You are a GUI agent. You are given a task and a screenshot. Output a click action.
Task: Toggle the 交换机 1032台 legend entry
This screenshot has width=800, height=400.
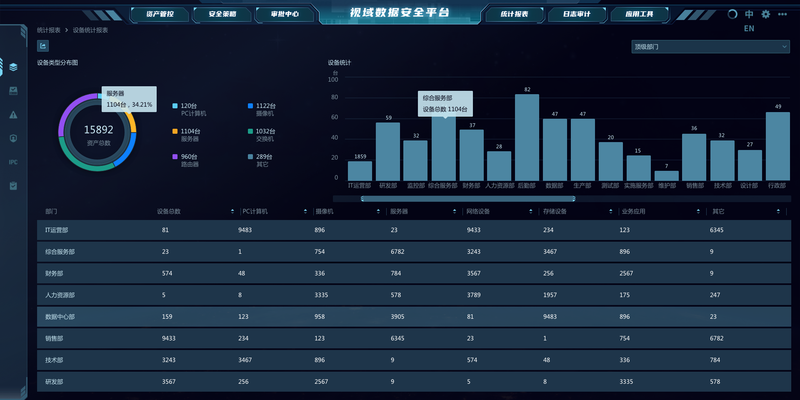[262, 135]
